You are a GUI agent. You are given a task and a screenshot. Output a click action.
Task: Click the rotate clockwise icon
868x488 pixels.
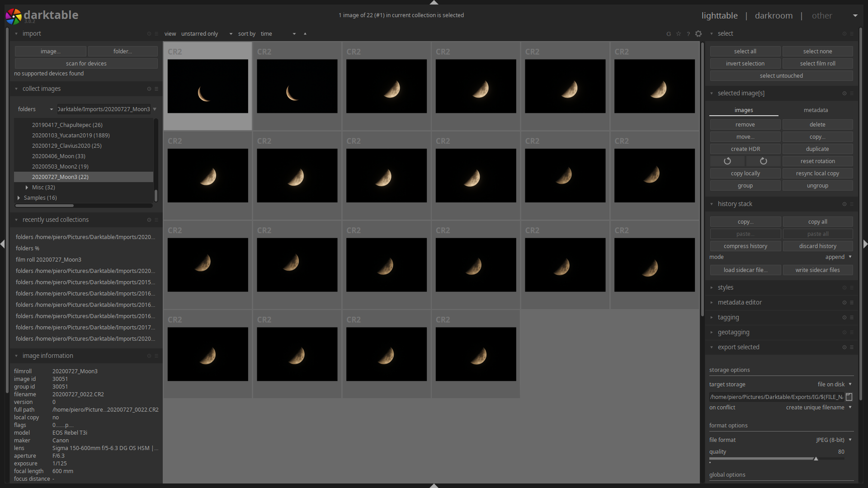pos(763,161)
